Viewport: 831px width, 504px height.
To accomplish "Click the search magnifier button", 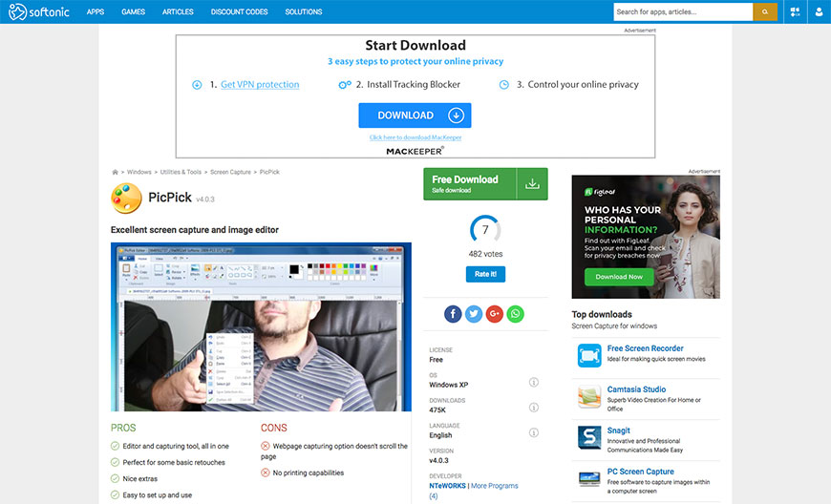I will pyautogui.click(x=765, y=12).
